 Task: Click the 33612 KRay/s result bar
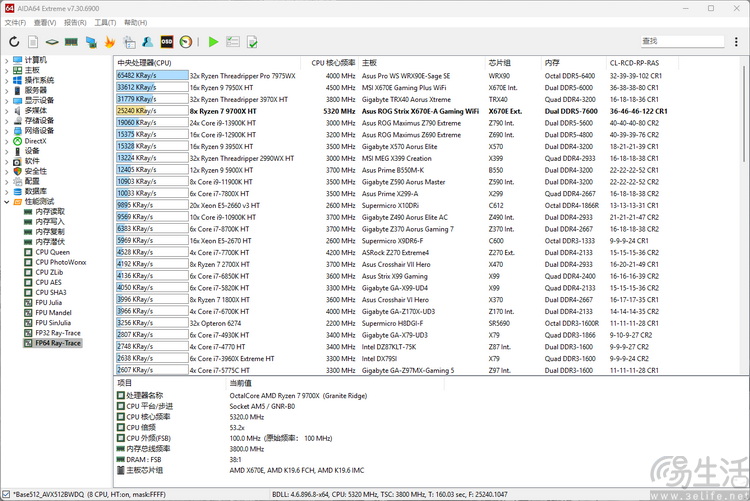click(152, 88)
